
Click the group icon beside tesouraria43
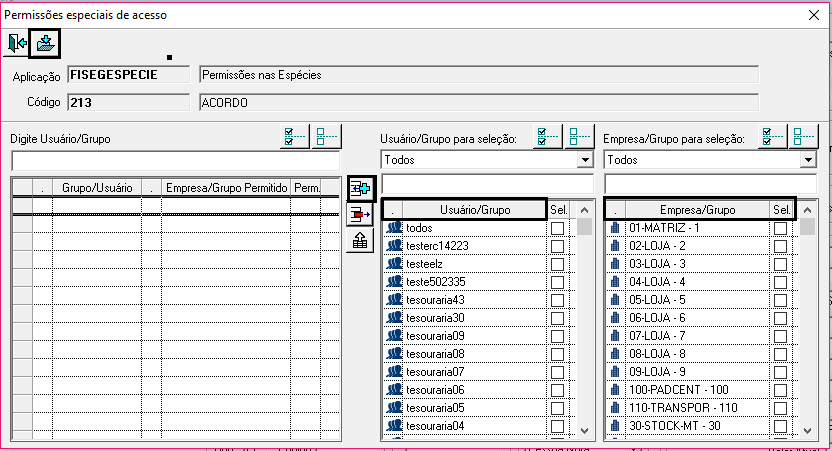(x=394, y=300)
